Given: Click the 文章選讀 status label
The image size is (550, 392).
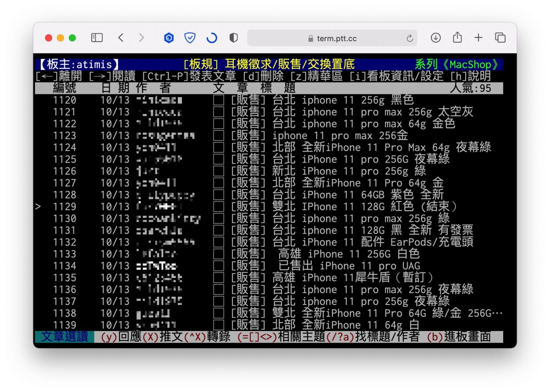Looking at the screenshot, I should [x=65, y=337].
